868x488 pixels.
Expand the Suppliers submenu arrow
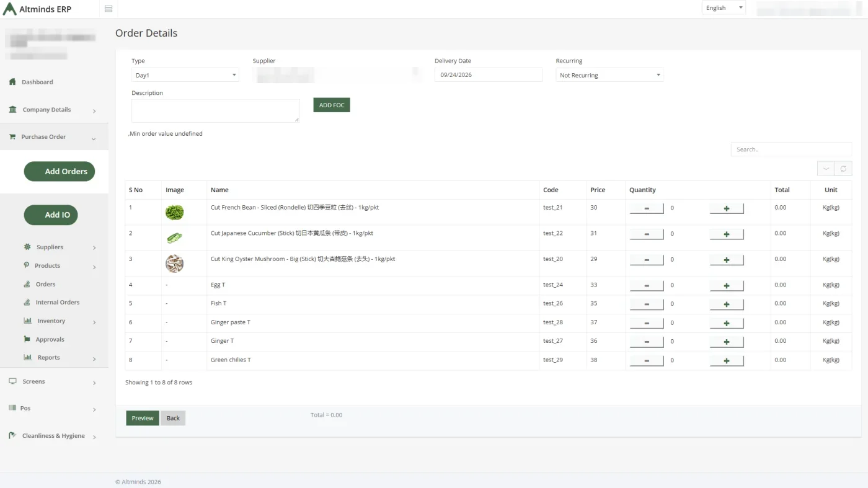[94, 248]
